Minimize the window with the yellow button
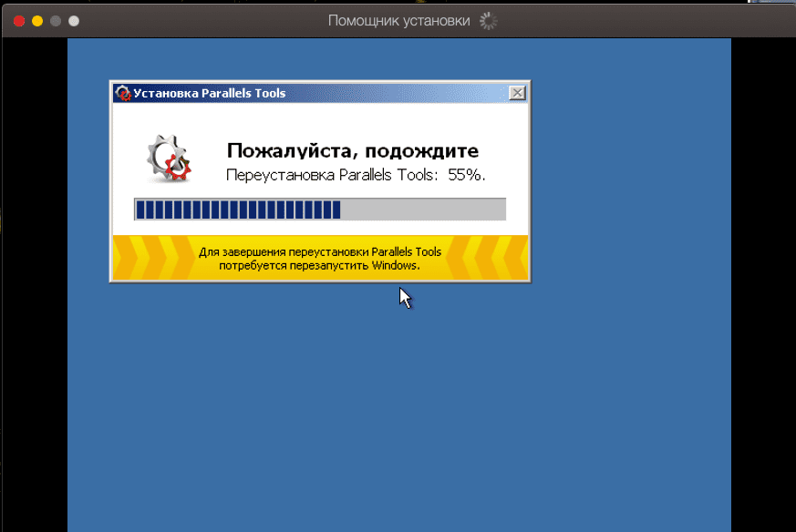This screenshot has height=532, width=796. pyautogui.click(x=37, y=21)
